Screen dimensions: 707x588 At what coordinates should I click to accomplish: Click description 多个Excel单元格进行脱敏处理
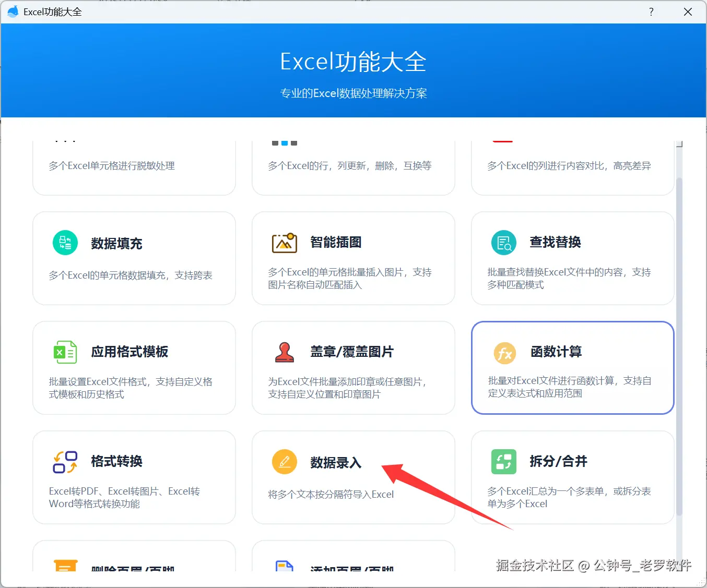pyautogui.click(x=112, y=166)
